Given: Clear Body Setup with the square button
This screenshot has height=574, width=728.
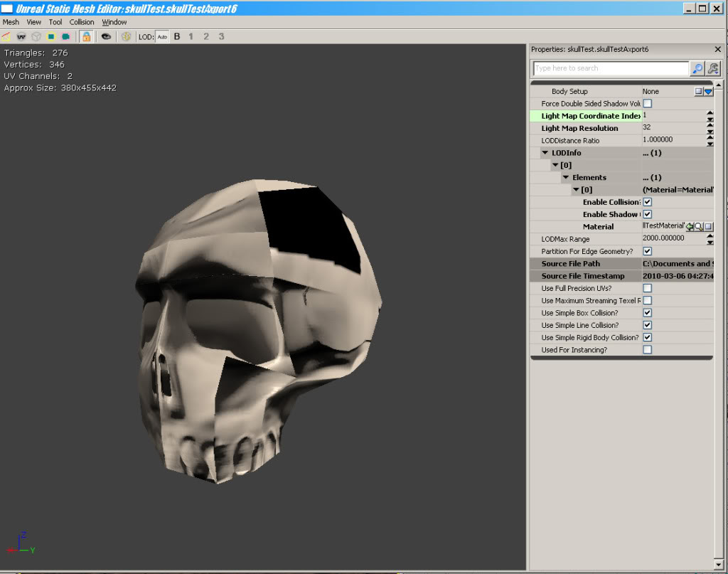Looking at the screenshot, I should [x=699, y=92].
